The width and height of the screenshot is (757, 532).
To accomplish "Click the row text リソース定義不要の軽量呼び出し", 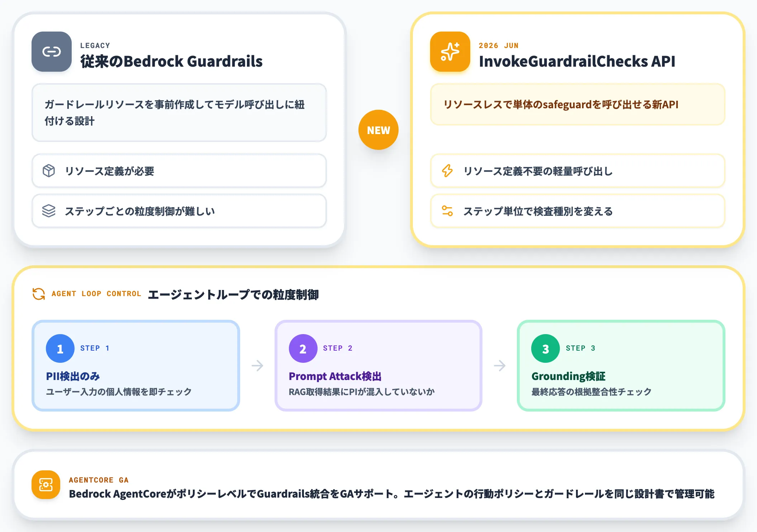I will tap(538, 171).
